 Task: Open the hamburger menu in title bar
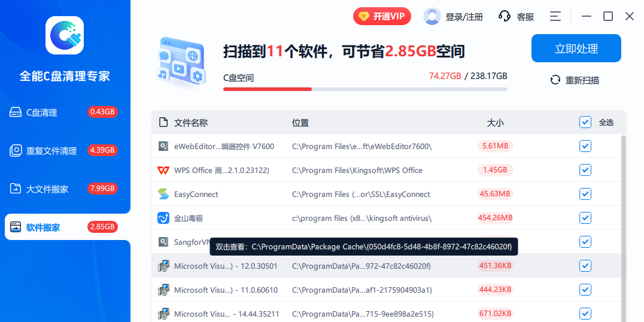pyautogui.click(x=555, y=17)
